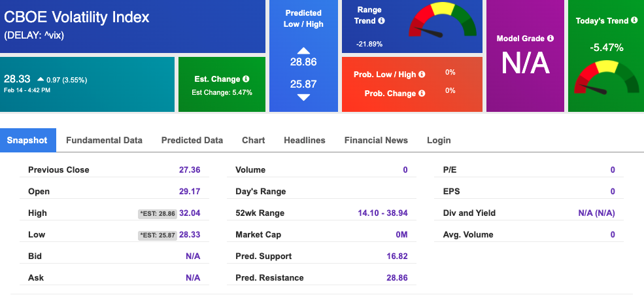Click the Pred. Resistance value 28.86

click(x=397, y=277)
